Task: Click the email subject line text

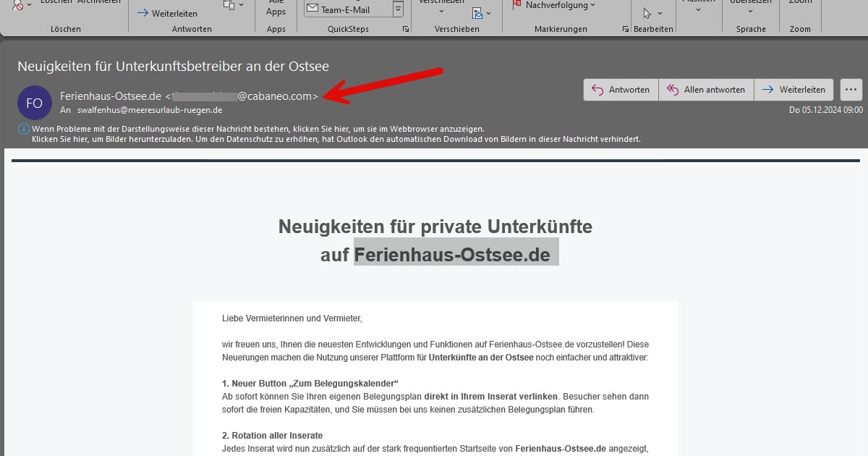Action: pos(173,66)
